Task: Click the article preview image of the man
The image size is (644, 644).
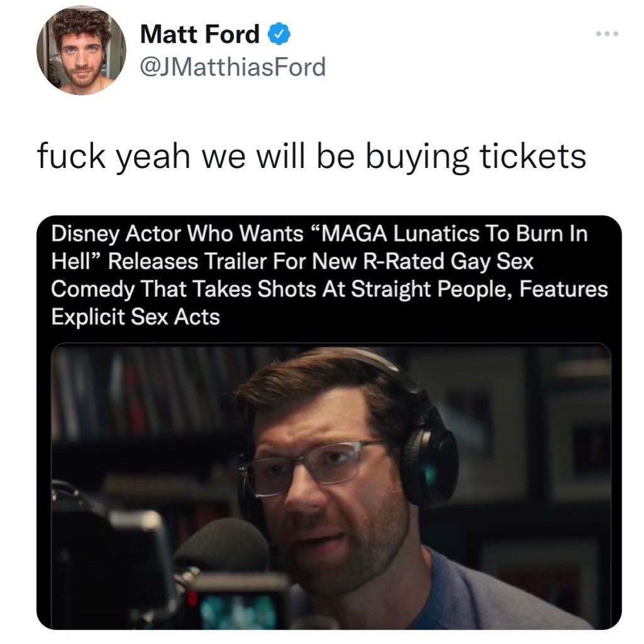Action: [x=331, y=486]
